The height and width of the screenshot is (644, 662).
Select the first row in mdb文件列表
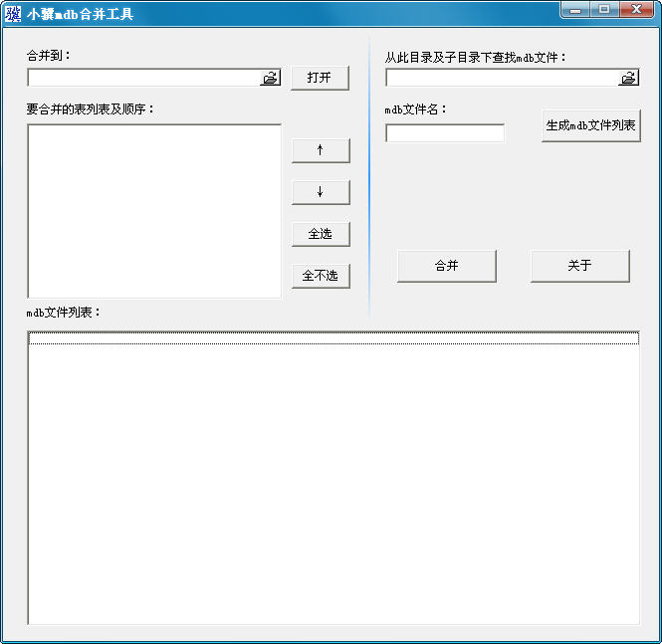coord(332,339)
